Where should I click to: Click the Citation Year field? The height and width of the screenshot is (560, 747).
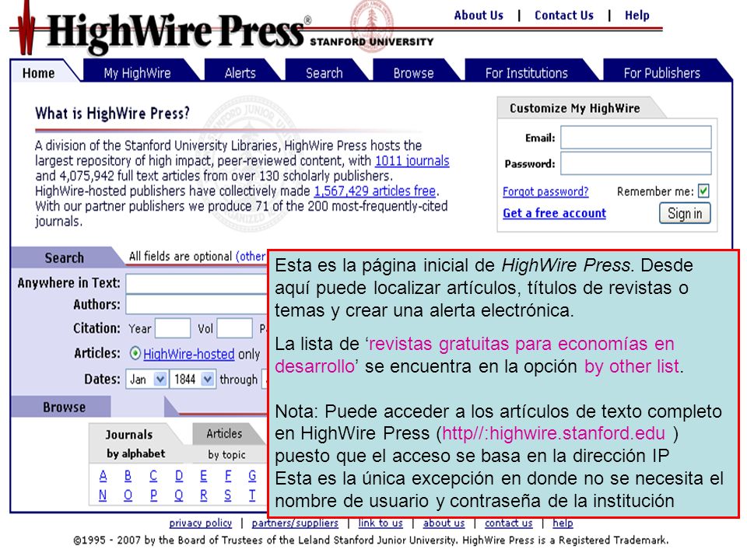pyautogui.click(x=173, y=328)
